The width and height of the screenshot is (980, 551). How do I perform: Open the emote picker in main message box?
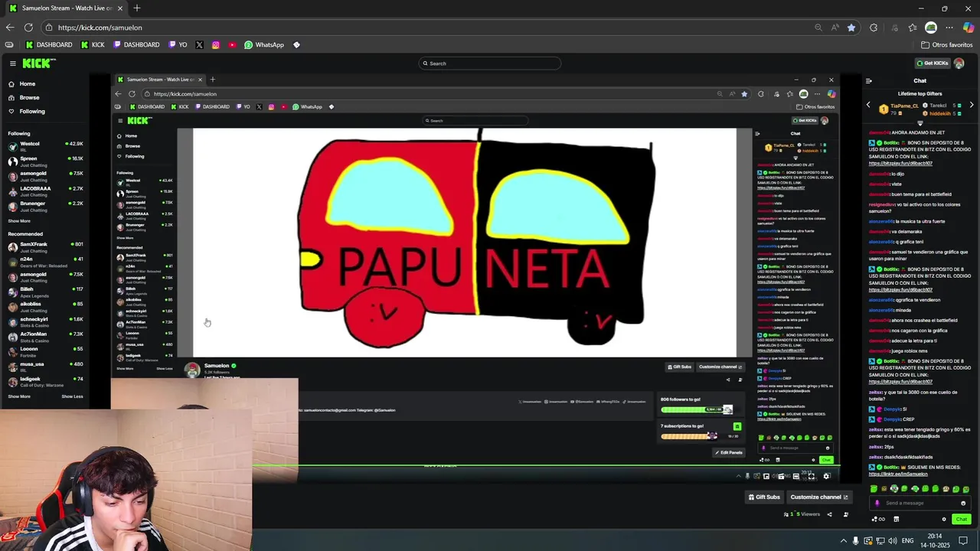coord(963,503)
